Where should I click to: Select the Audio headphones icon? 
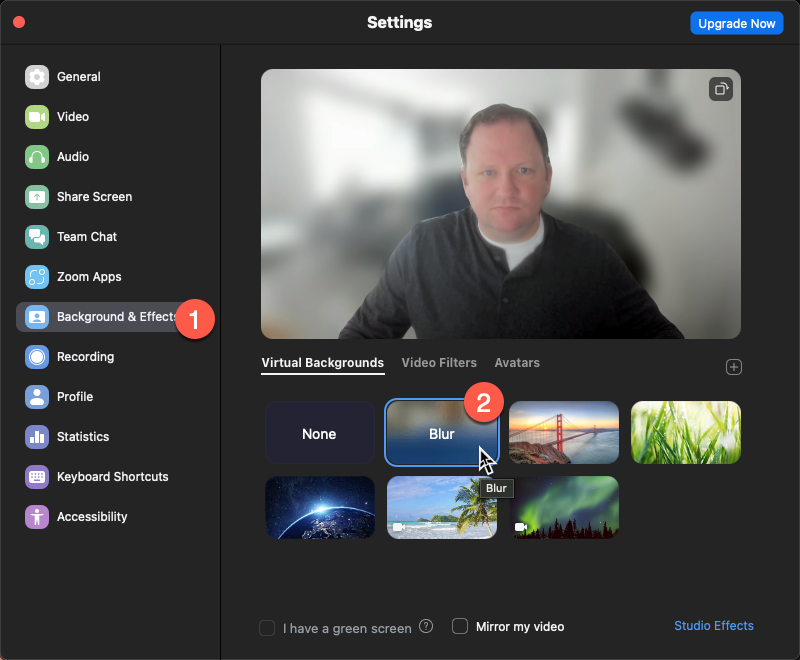point(37,157)
